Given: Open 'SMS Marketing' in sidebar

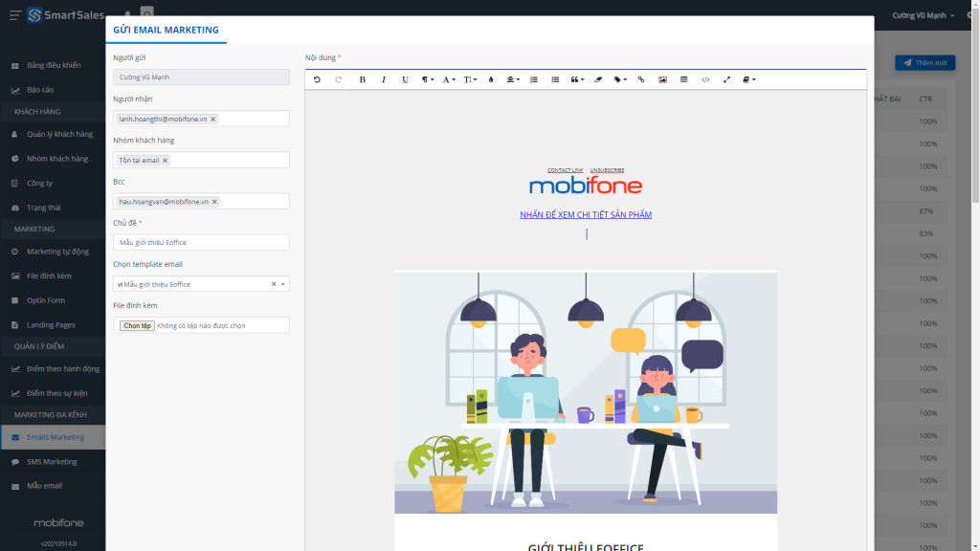Looking at the screenshot, I should (x=52, y=462).
